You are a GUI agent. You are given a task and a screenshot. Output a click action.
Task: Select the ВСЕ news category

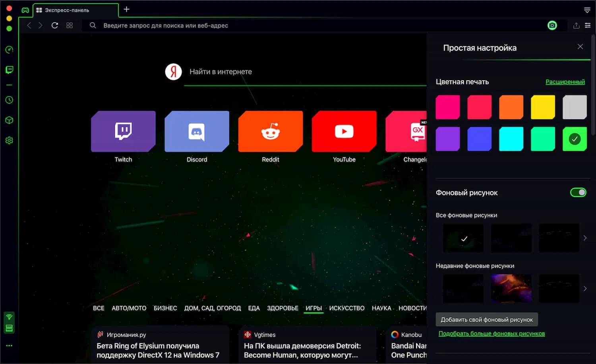(99, 308)
